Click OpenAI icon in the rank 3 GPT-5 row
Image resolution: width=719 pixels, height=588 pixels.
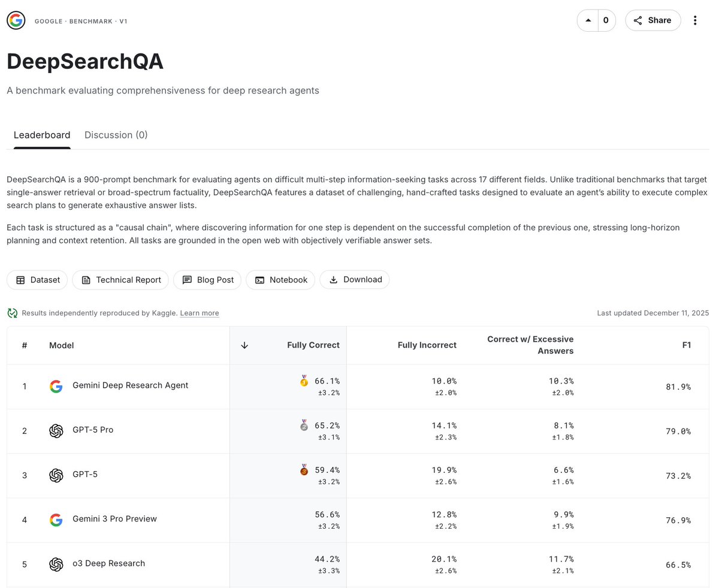pos(56,475)
